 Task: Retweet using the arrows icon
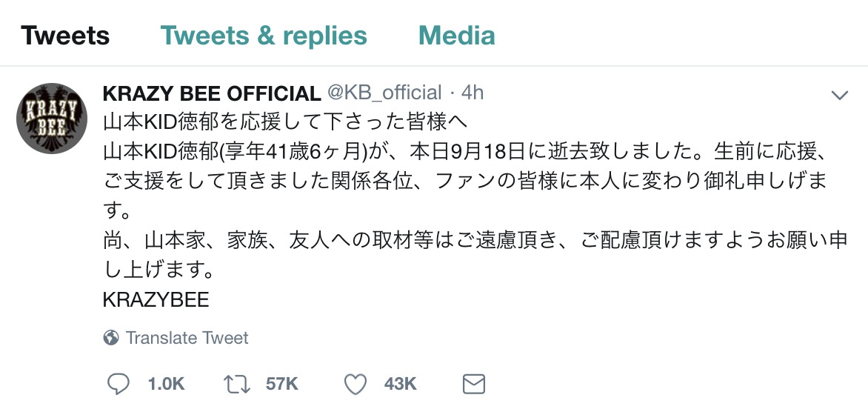coord(237,384)
